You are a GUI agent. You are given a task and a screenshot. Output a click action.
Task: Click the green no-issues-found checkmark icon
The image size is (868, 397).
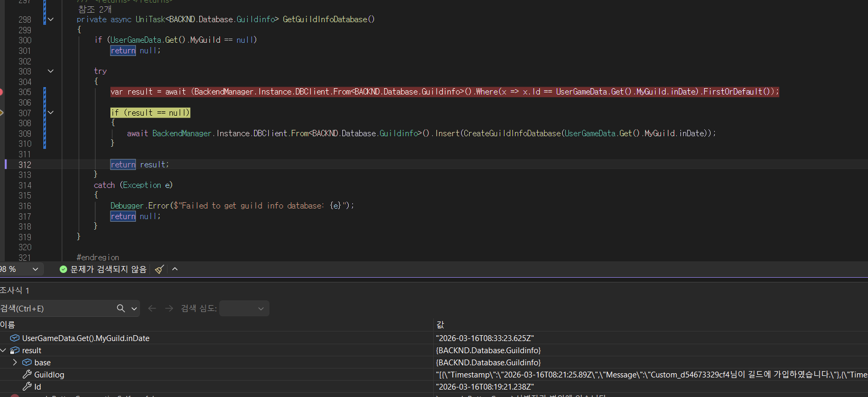(63, 269)
